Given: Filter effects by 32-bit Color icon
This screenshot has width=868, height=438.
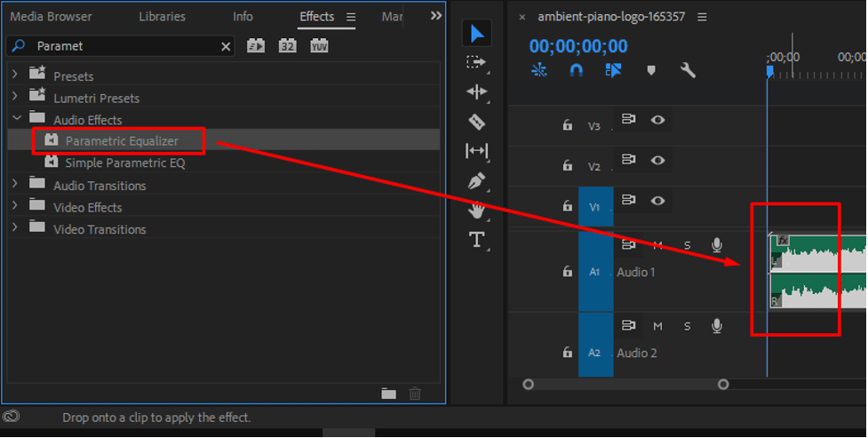Looking at the screenshot, I should (x=287, y=46).
